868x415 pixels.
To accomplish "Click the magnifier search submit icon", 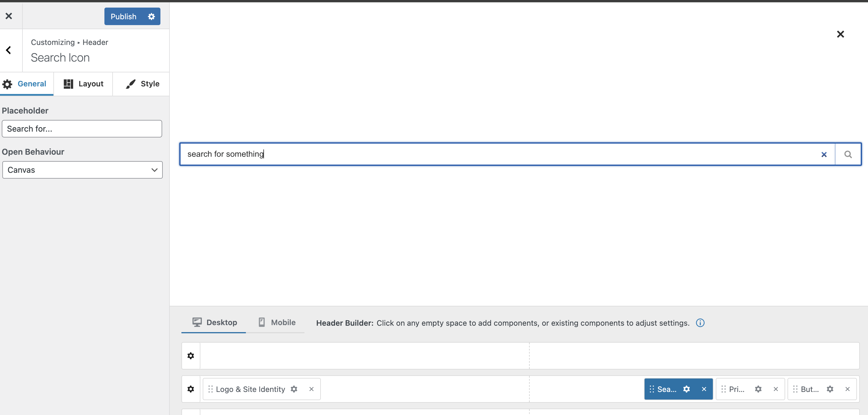I will 848,154.
